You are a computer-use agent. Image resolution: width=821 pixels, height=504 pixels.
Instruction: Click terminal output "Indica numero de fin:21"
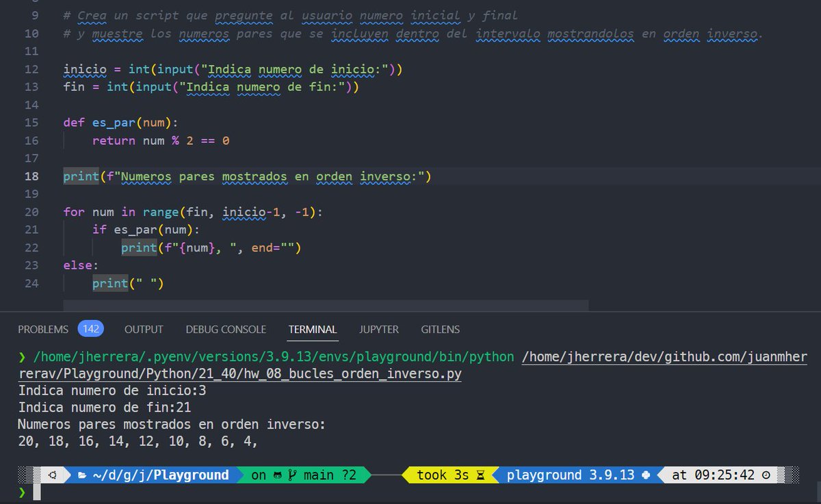[105, 408]
